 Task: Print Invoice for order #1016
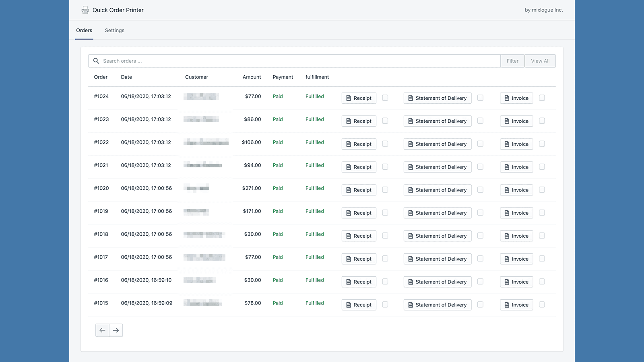(516, 282)
